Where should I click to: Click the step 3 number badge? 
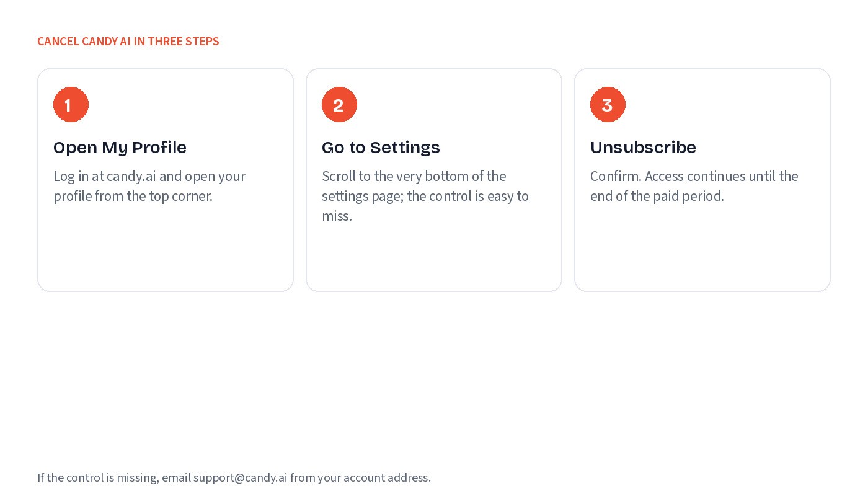click(608, 105)
